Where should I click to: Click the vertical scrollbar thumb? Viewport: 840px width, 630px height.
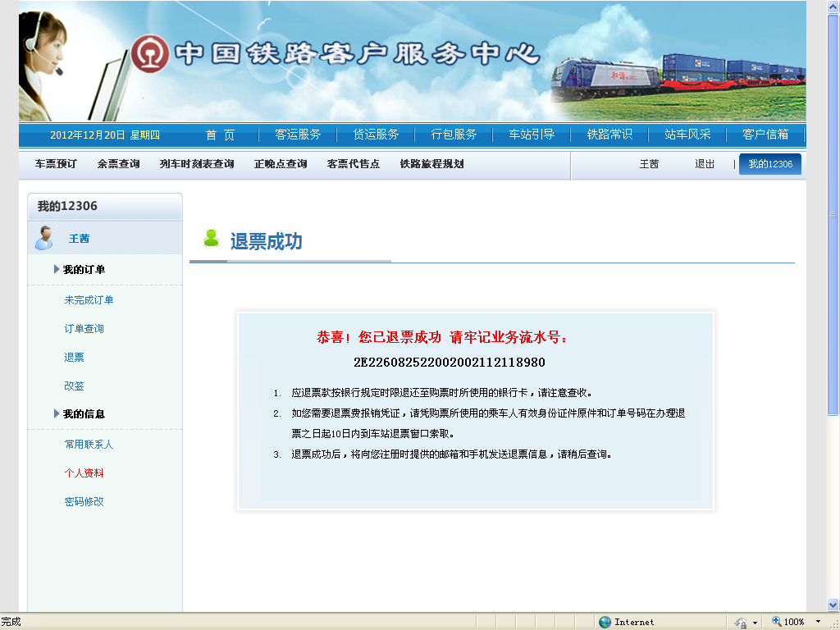point(833,215)
